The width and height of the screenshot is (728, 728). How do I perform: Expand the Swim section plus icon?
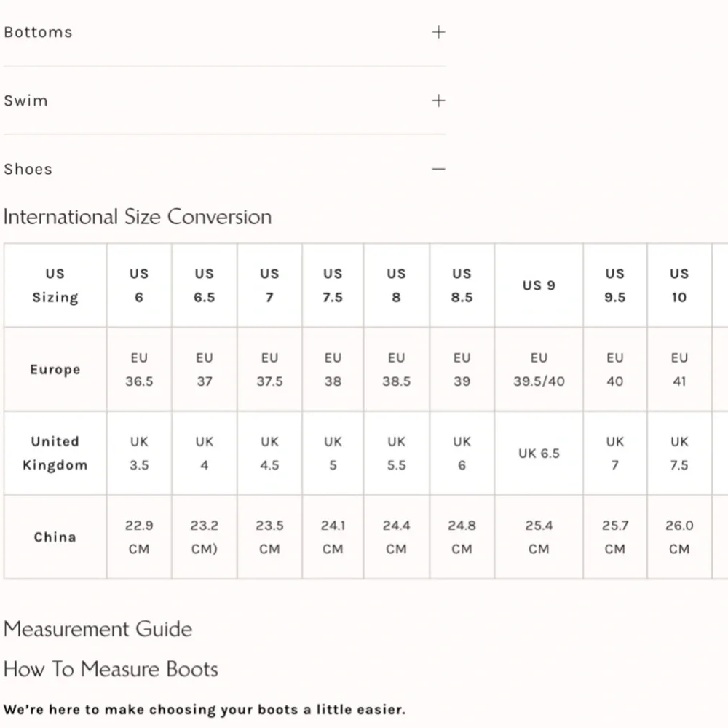(438, 100)
